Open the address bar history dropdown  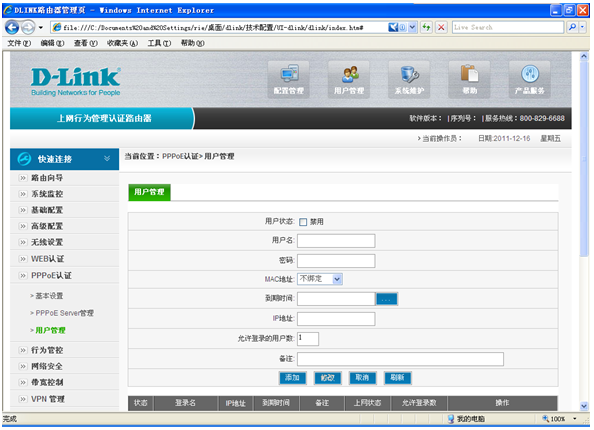[x=413, y=27]
